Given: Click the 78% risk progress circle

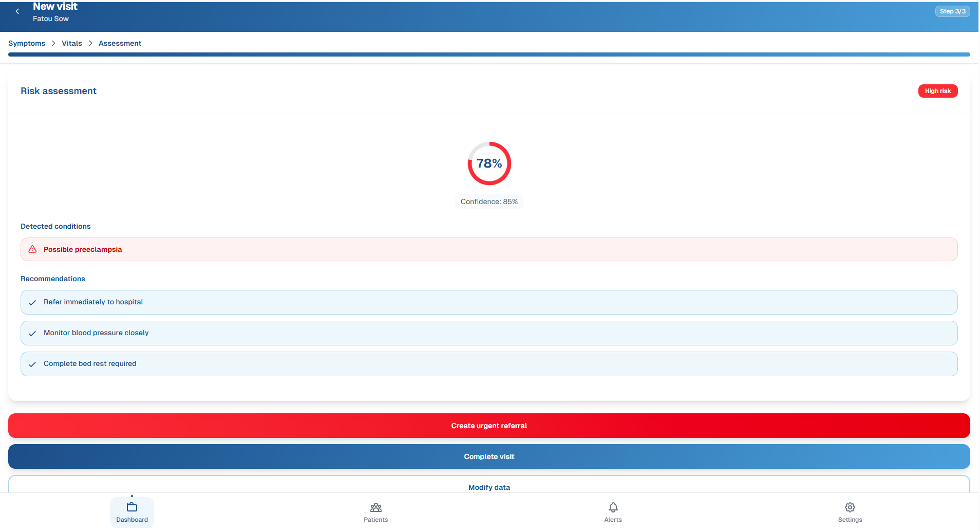Looking at the screenshot, I should pos(488,163).
